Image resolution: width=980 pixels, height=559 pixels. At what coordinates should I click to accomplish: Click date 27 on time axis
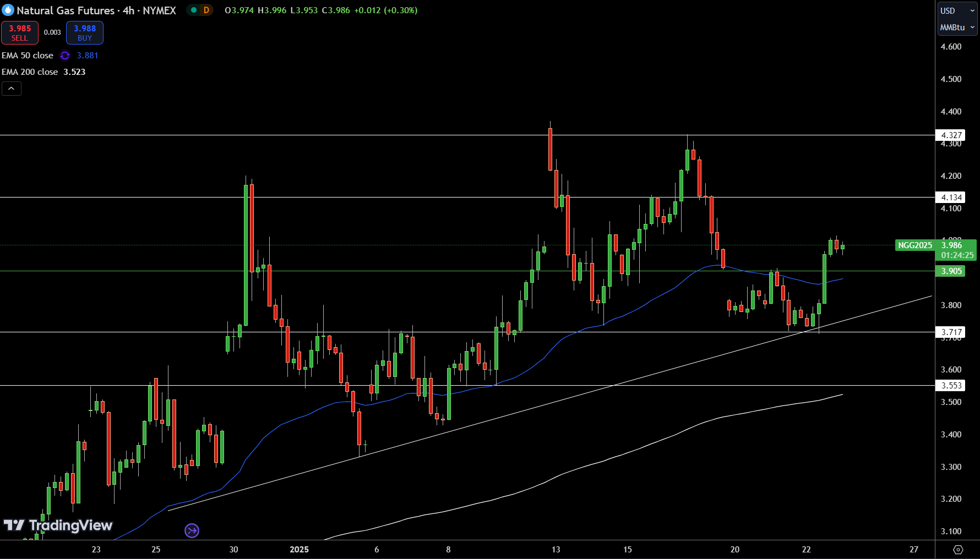(x=914, y=550)
